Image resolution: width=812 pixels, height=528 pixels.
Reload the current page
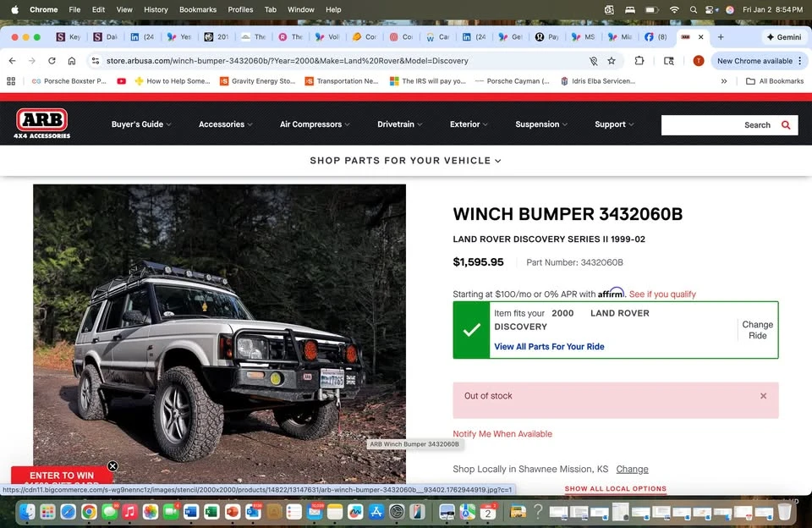click(52, 61)
